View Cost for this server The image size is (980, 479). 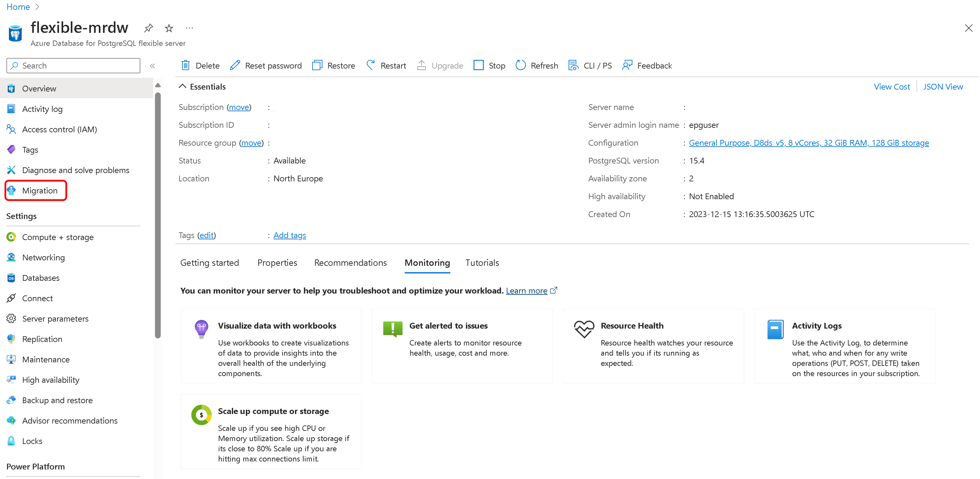tap(892, 86)
